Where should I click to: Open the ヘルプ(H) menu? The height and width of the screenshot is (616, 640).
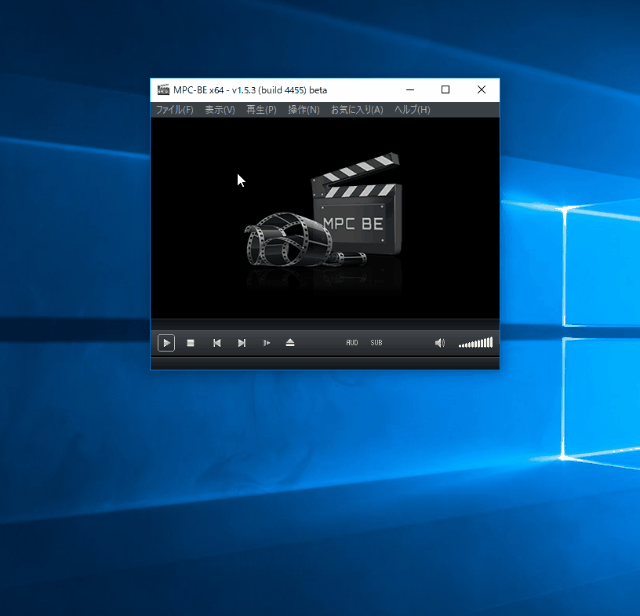pos(412,110)
